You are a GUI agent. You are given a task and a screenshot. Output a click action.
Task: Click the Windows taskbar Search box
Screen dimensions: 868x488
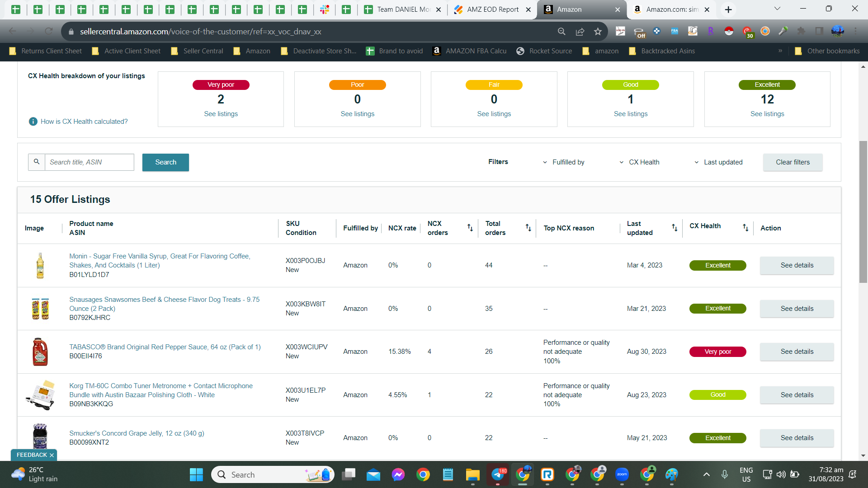click(273, 474)
